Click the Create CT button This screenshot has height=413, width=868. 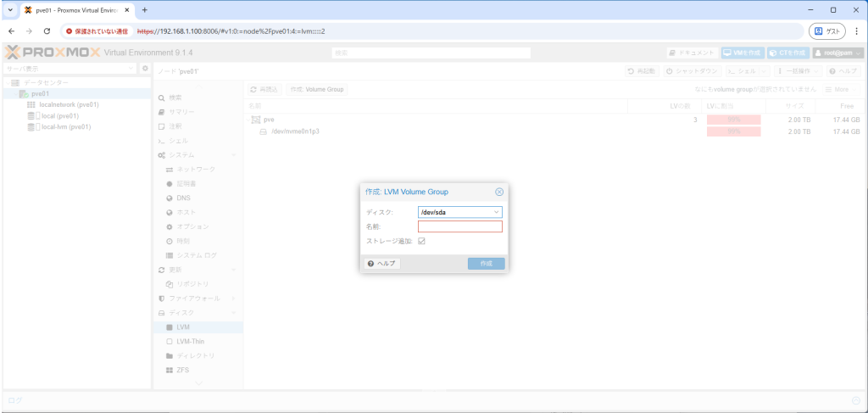[787, 53]
